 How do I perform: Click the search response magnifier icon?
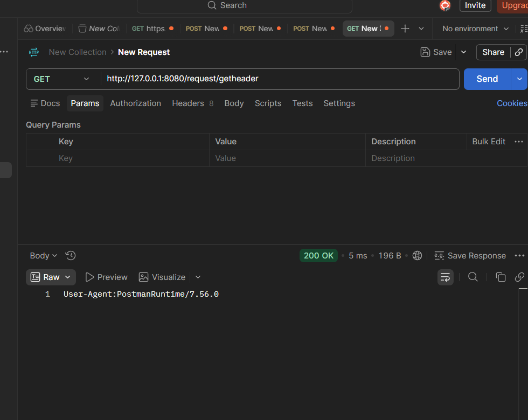[x=473, y=277]
